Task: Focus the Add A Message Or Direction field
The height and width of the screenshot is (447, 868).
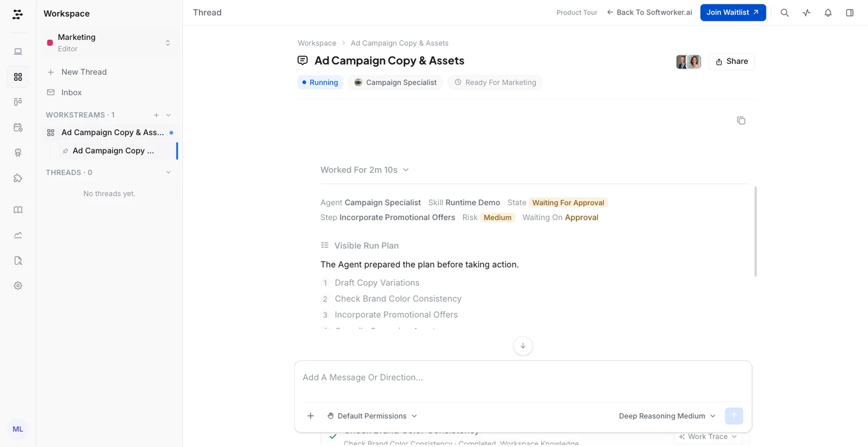Action: tap(523, 378)
